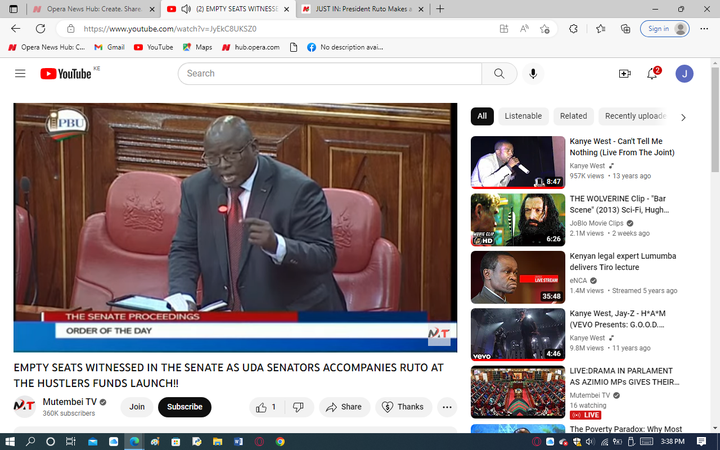Mute the tab via speaker icon
Image resolution: width=720 pixels, height=450 pixels.
(x=186, y=9)
